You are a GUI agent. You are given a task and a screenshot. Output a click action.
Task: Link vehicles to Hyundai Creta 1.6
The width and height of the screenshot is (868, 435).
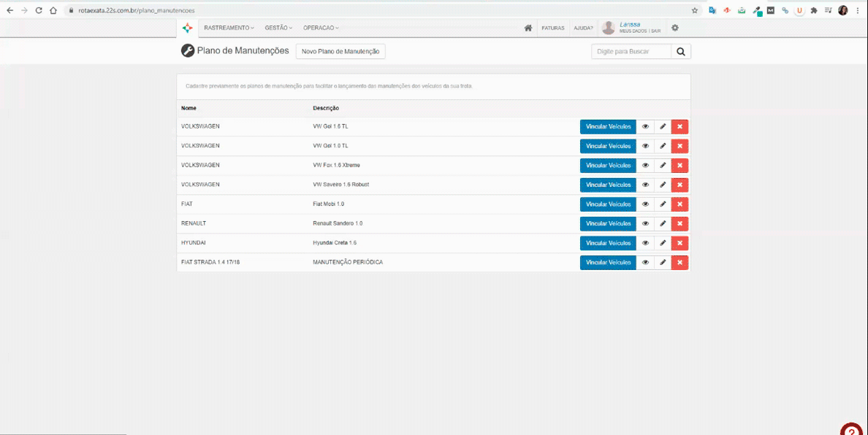tap(608, 242)
